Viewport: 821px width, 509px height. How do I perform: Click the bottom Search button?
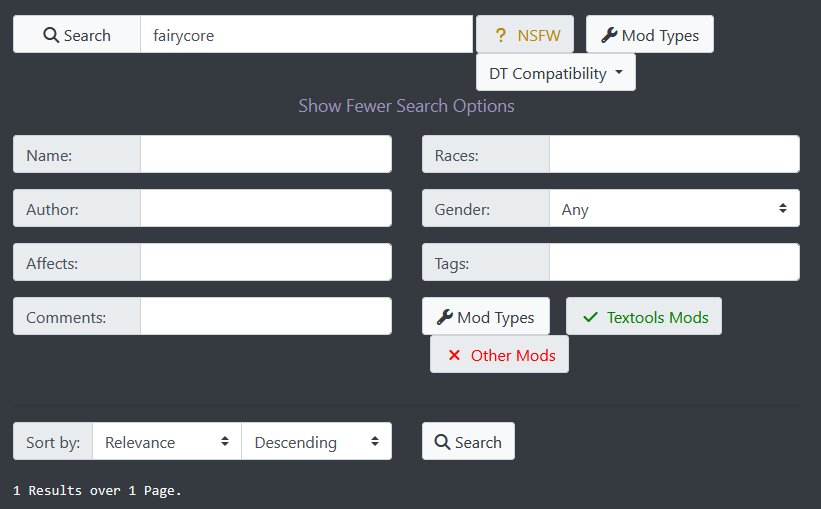click(x=468, y=441)
